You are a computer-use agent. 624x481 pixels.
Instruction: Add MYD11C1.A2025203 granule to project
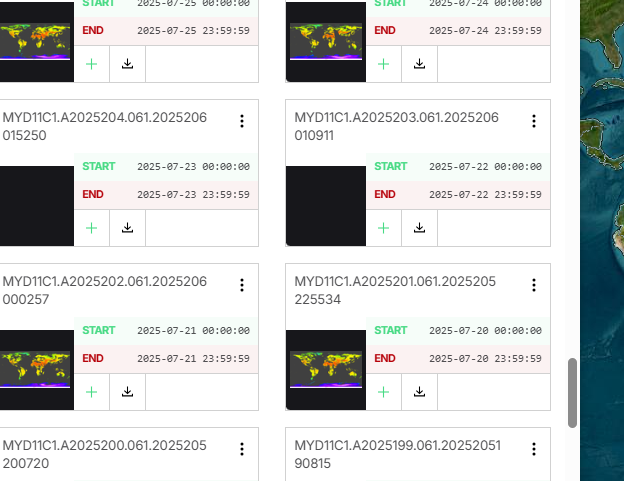click(383, 228)
